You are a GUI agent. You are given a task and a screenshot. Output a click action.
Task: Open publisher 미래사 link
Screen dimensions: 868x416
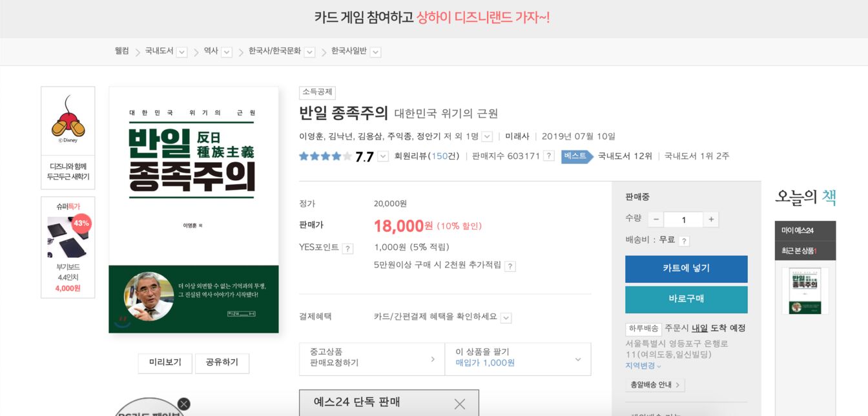point(517,136)
